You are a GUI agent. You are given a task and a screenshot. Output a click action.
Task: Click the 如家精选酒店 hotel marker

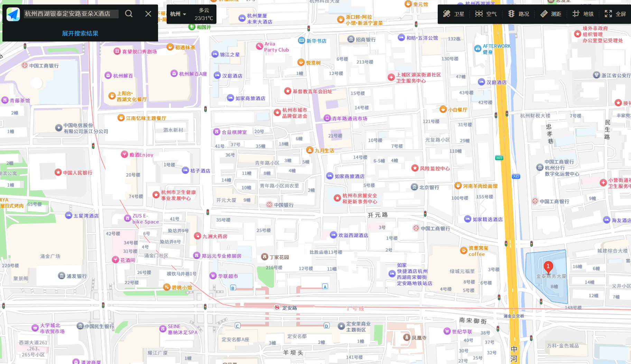click(x=467, y=219)
